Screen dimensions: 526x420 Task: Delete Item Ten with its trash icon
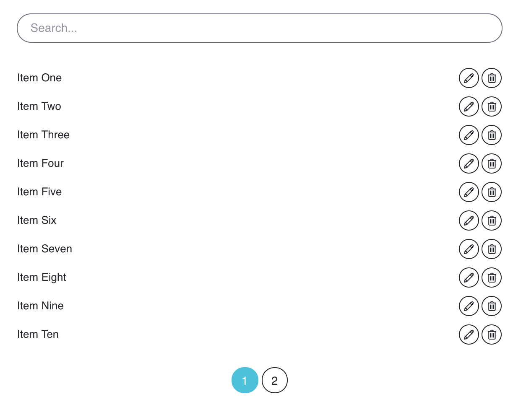(492, 334)
